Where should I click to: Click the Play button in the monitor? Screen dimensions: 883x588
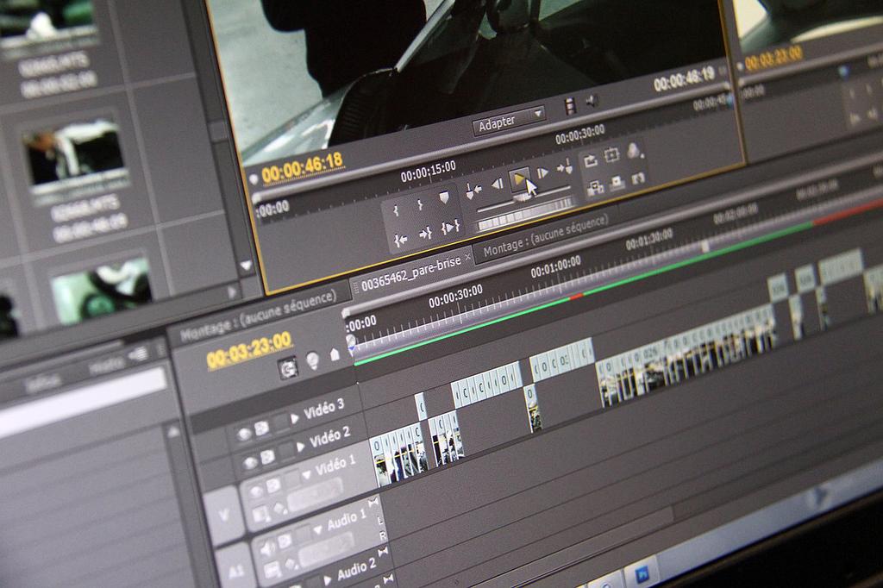pyautogui.click(x=519, y=179)
